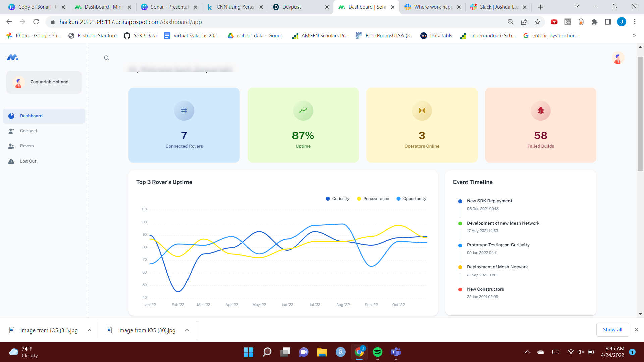Viewport: 644px width, 362px height.
Task: Toggle Opportunity series in chart legend
Action: coord(411,199)
